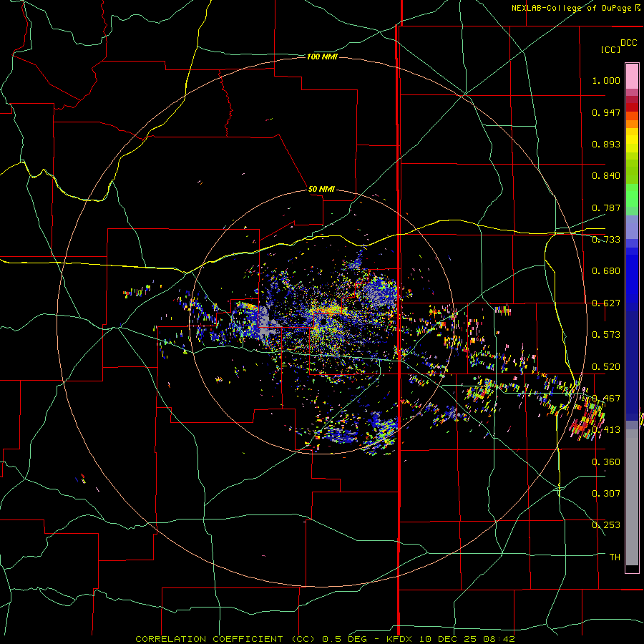This screenshot has width=644, height=644.
Task: Click the 0.520 legend value
Action: pyautogui.click(x=606, y=367)
